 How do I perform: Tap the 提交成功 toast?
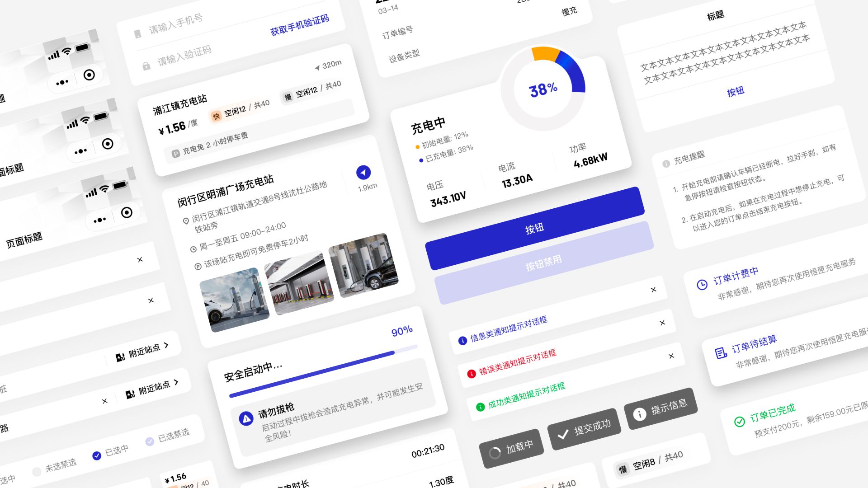coord(584,429)
